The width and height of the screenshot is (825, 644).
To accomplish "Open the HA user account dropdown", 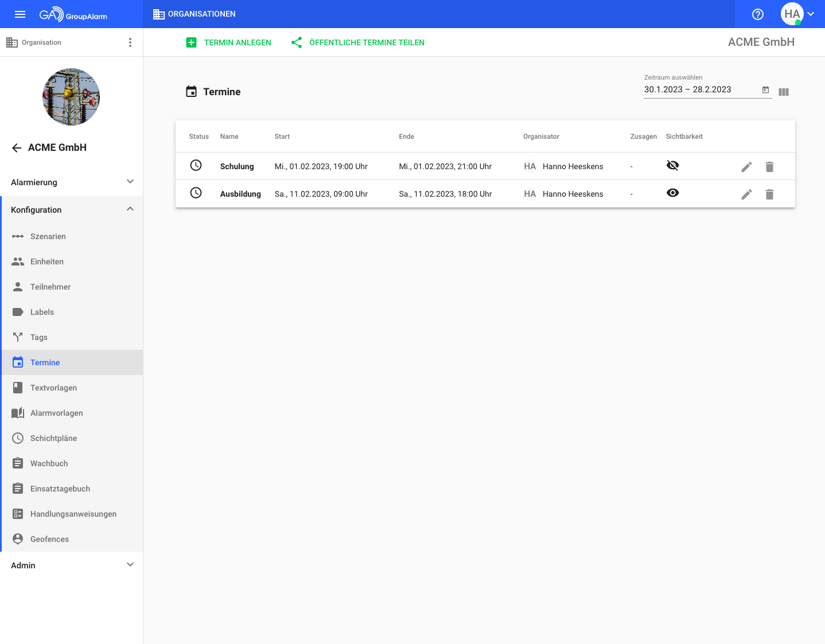I will coord(797,14).
